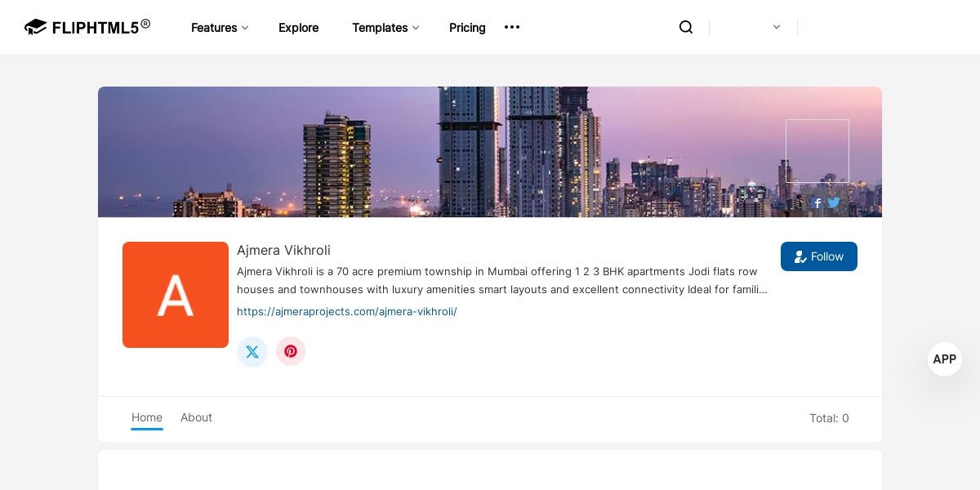This screenshot has height=490, width=980.
Task: Click the floating APP button
Action: [945, 359]
